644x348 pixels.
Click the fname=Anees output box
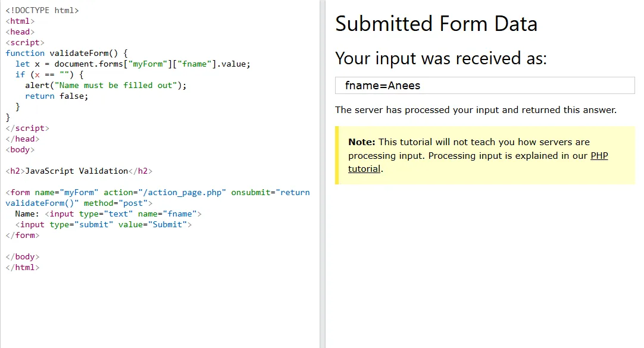tap(484, 86)
